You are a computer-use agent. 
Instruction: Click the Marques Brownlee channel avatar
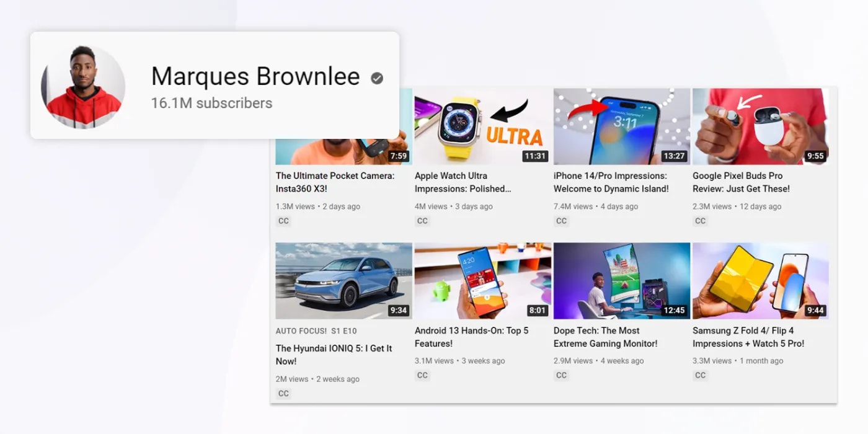pos(83,87)
